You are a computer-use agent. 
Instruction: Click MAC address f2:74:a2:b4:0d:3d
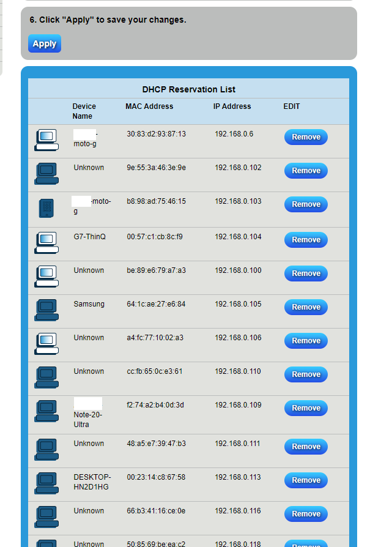155,405
